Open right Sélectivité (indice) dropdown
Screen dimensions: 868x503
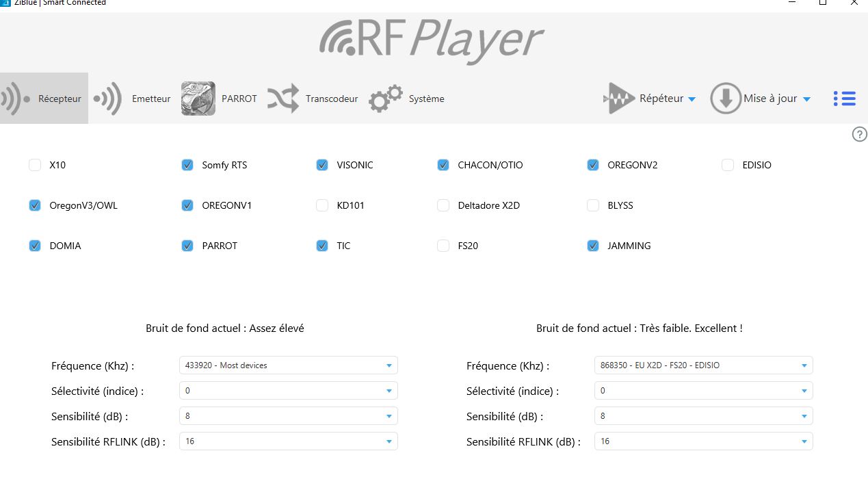coord(704,391)
